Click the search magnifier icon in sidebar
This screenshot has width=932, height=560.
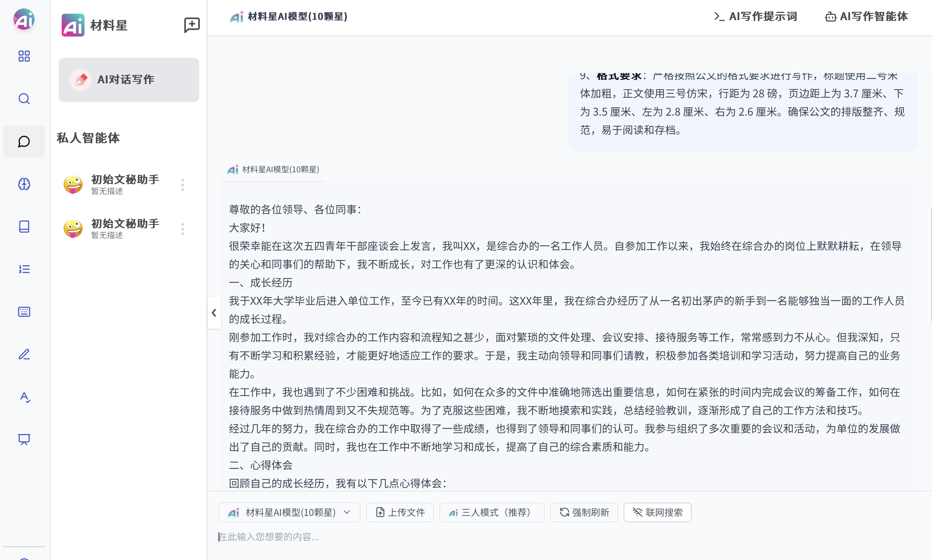click(24, 99)
